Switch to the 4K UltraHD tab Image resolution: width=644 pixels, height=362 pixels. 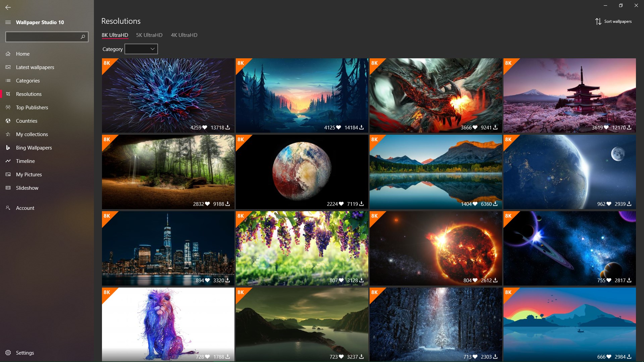(184, 35)
